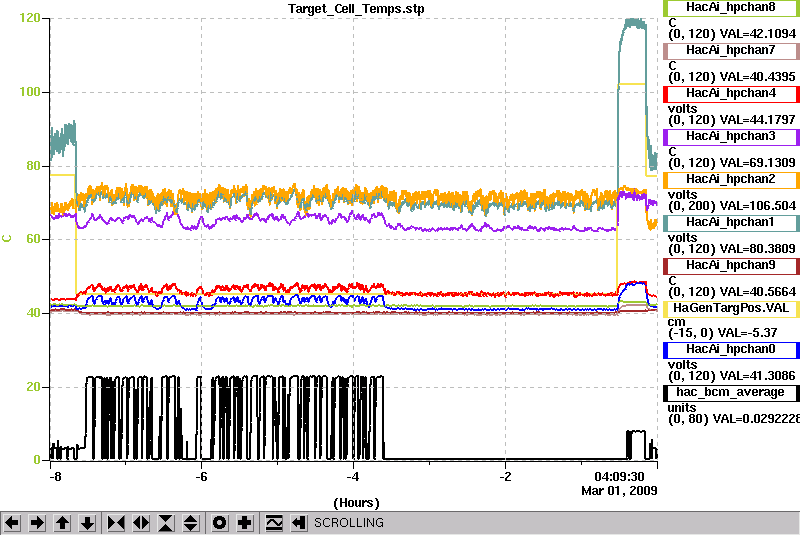Pan the plot left with arrow button

(x=12, y=523)
